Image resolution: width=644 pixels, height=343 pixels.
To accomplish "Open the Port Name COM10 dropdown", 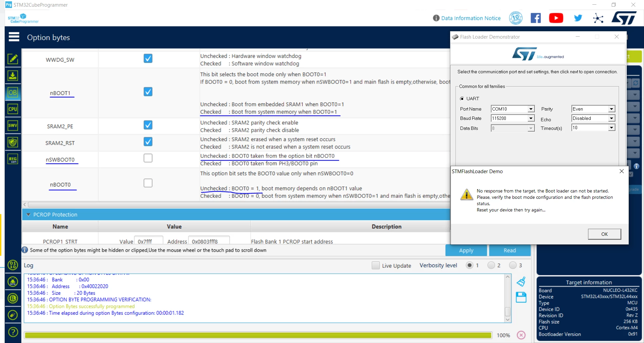I will click(x=531, y=109).
